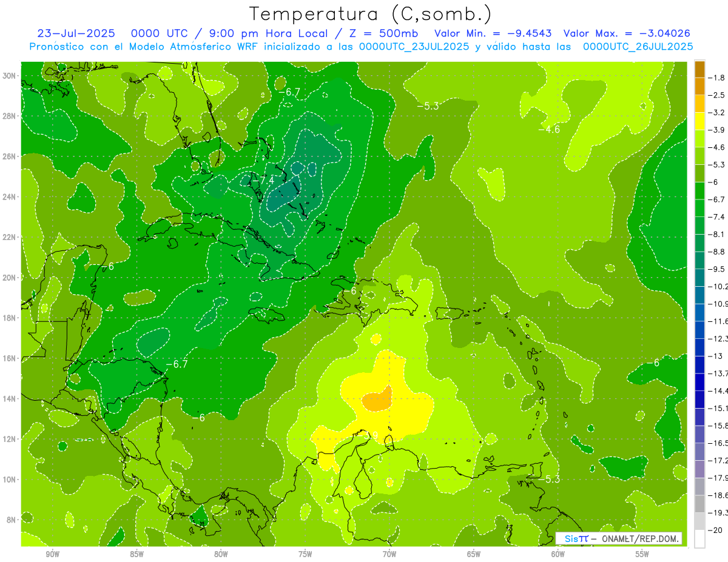The width and height of the screenshot is (728, 562).
Task: Click the valid-until time "0000UTC_26JUL2025"
Action: pyautogui.click(x=637, y=47)
